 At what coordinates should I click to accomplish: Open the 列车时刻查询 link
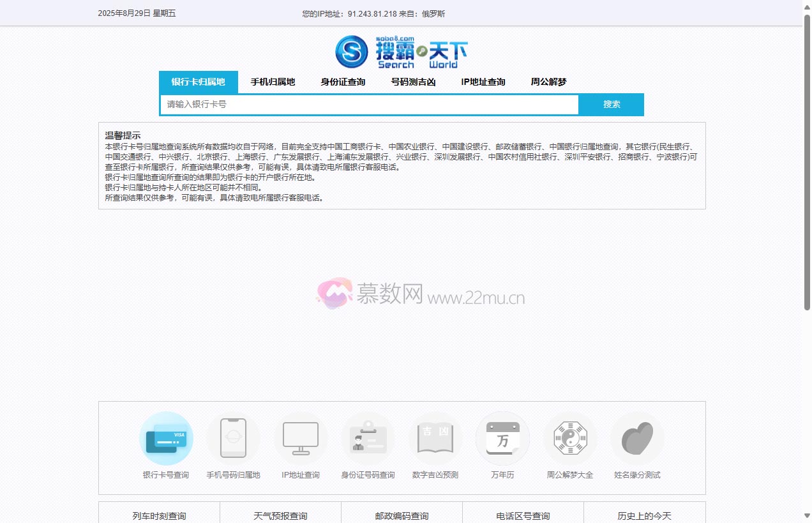click(x=159, y=515)
